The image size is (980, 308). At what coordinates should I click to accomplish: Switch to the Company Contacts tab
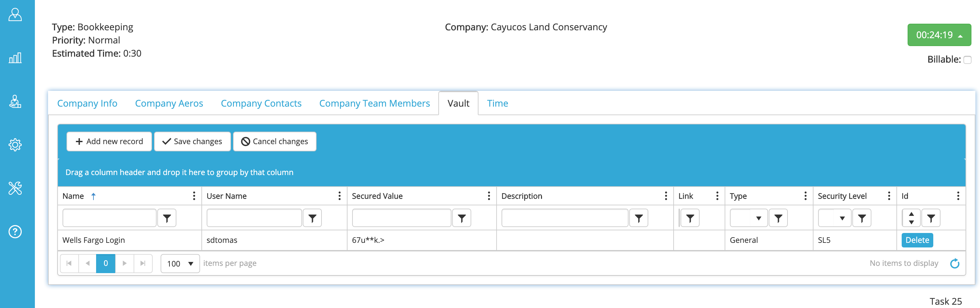point(261,103)
